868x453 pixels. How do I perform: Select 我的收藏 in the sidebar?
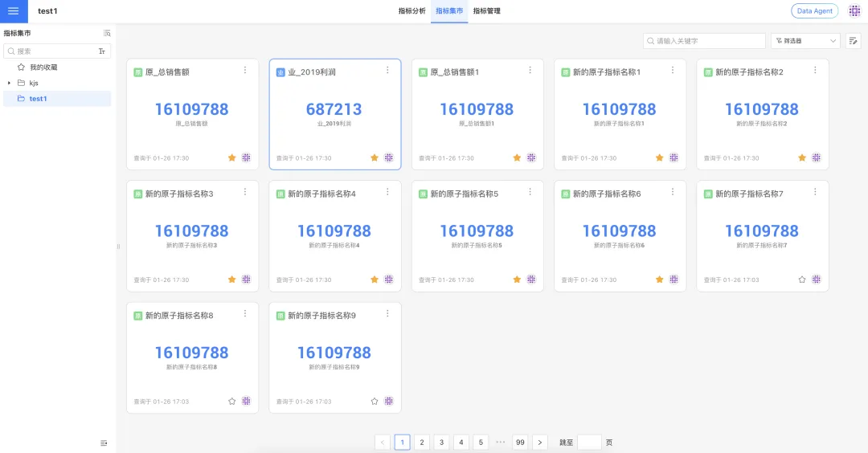click(x=57, y=67)
